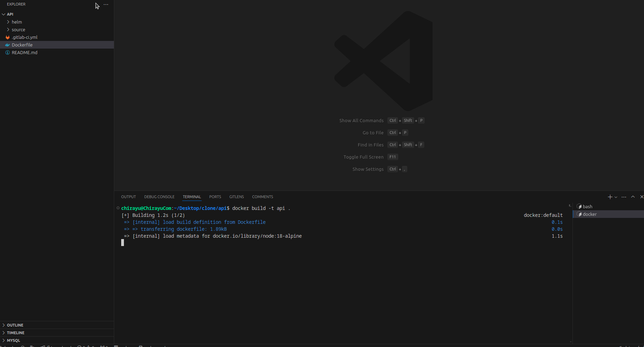644x347 pixels.
Task: Select the TERMINAL tab
Action: [x=192, y=197]
